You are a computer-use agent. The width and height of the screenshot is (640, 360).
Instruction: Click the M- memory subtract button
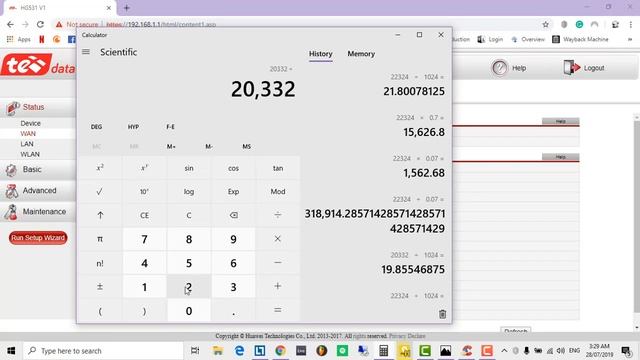pyautogui.click(x=209, y=147)
